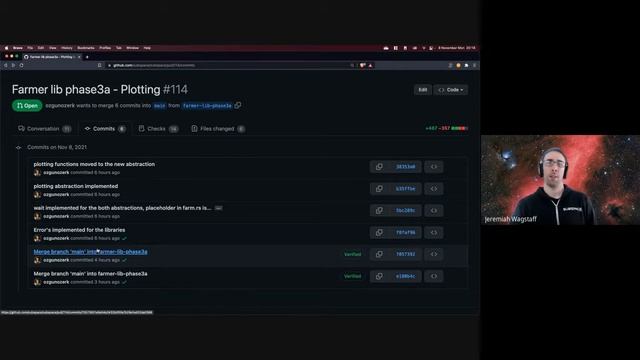
Task: Open the Apple menu
Action: click(x=6, y=48)
